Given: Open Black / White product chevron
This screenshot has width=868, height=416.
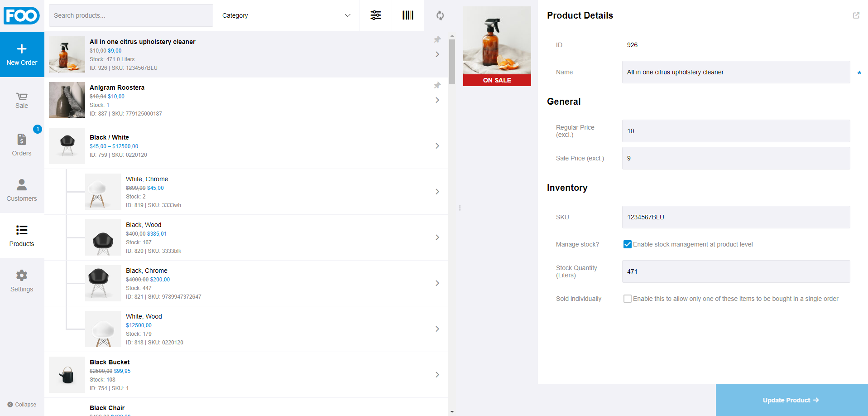Looking at the screenshot, I should click(x=437, y=146).
